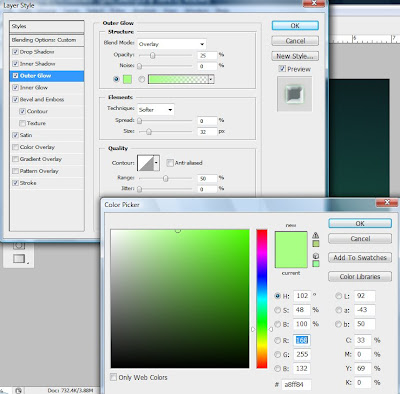Click the outer glow gradient preview bar
Screen dimensions: 400x394
178,79
